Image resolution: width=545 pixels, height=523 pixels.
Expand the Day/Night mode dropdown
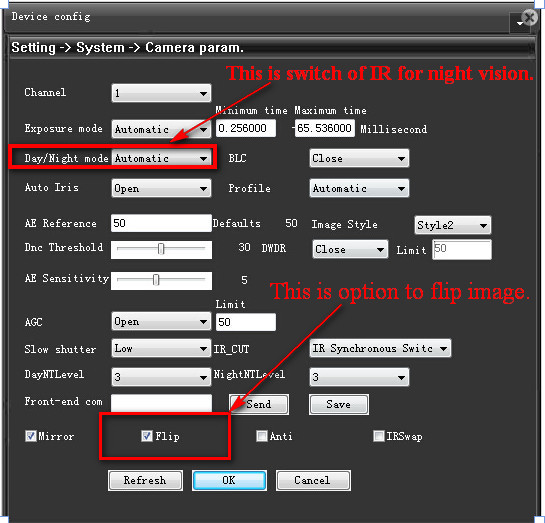click(x=161, y=158)
